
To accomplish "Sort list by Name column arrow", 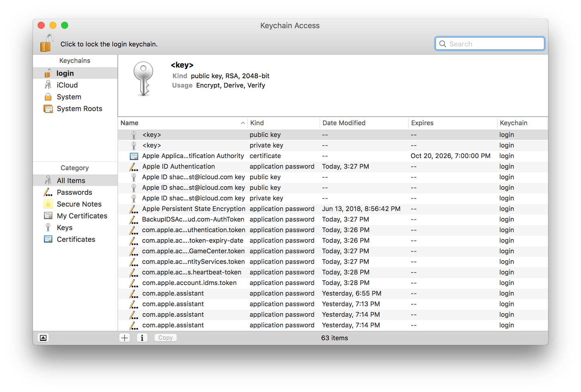I will [242, 123].
